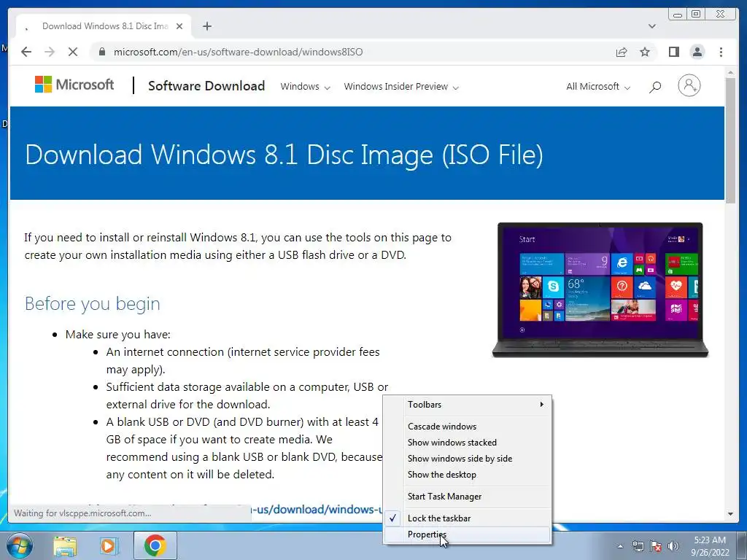This screenshot has height=560, width=747.
Task: Select Show windows stacked
Action: 468,443
